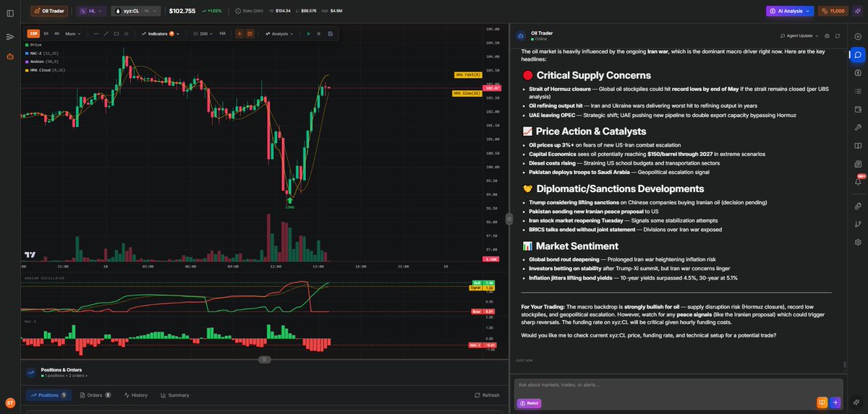Open the git branch icon in right rail
This screenshot has width=868, height=414.
pos(857,224)
